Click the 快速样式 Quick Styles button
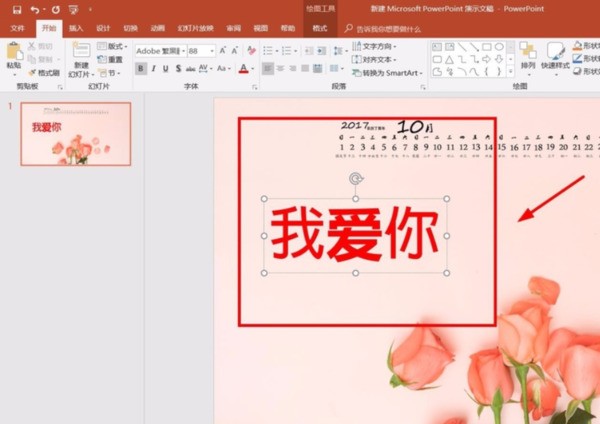 pos(555,58)
